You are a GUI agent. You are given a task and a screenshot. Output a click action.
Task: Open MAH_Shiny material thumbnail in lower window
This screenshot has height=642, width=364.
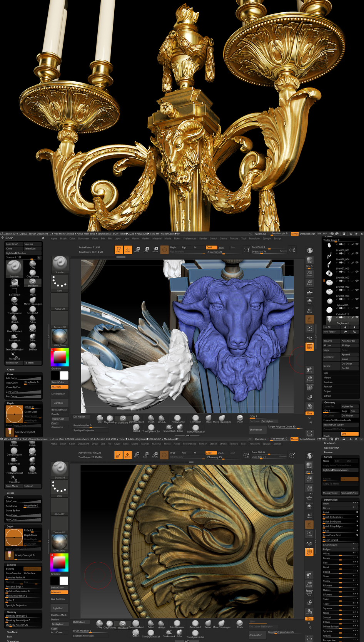(60, 543)
